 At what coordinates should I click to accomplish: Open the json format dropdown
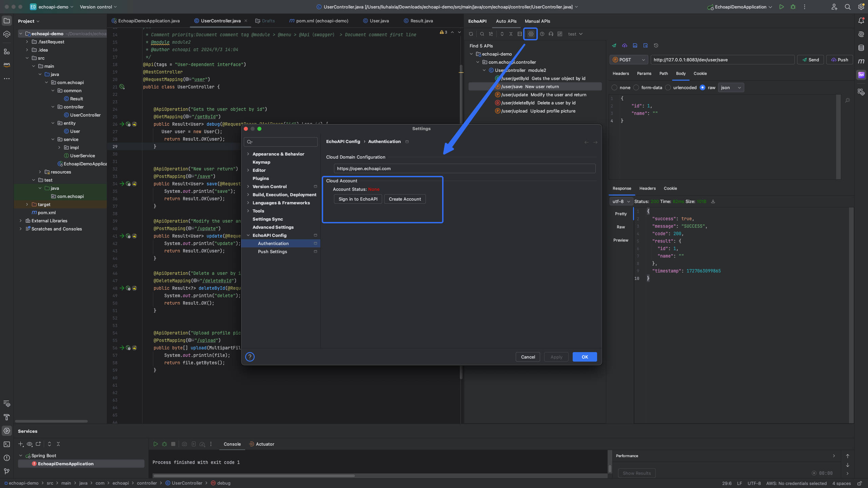(731, 87)
